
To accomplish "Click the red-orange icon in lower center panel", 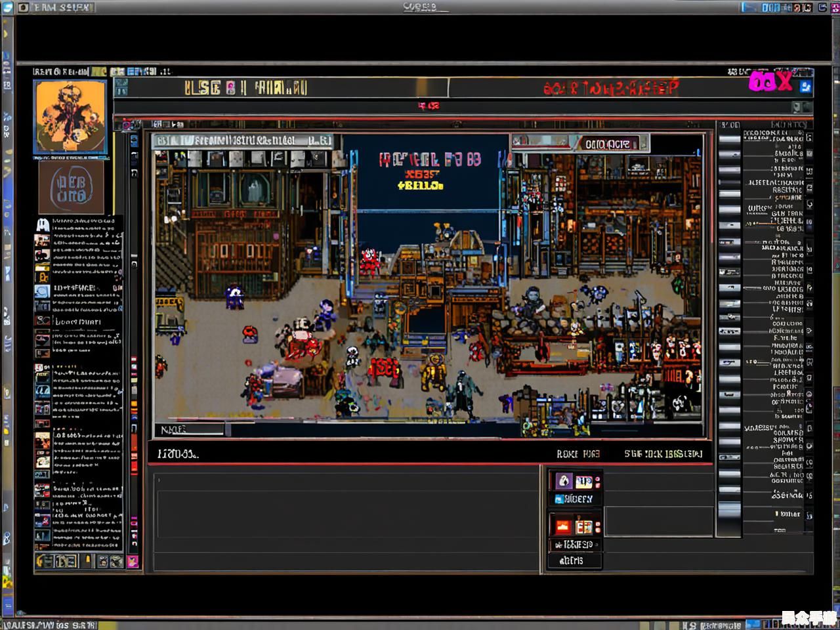I will point(562,526).
